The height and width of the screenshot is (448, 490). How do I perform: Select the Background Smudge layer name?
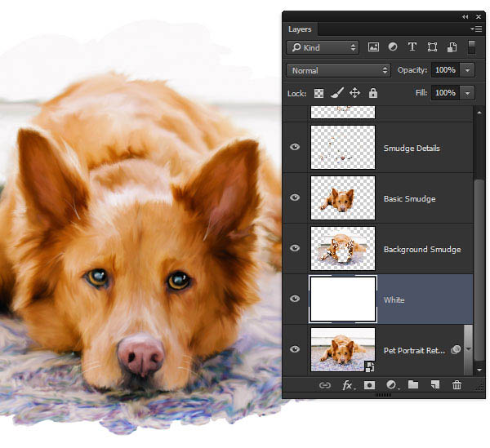(x=422, y=249)
